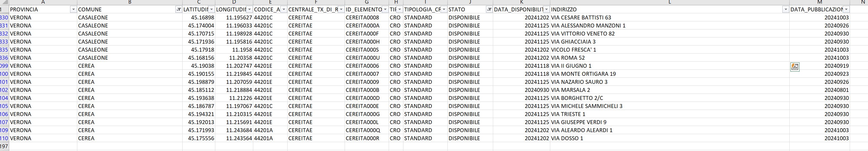Expand the DATA_DISPONIBILITA filter dropdown
Viewport: 868px width, 151px height.
(x=546, y=9)
